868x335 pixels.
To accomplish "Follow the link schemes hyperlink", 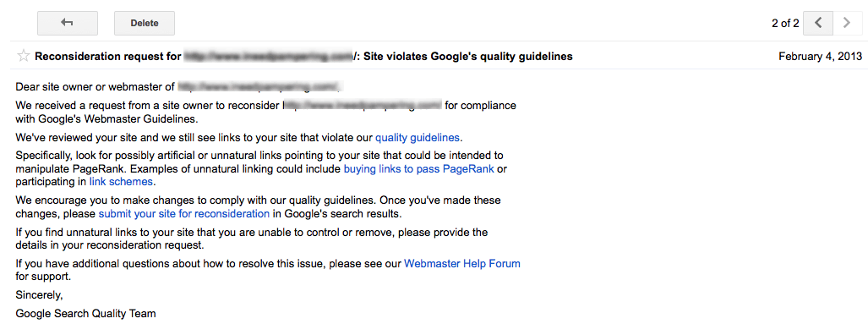I will [x=121, y=181].
